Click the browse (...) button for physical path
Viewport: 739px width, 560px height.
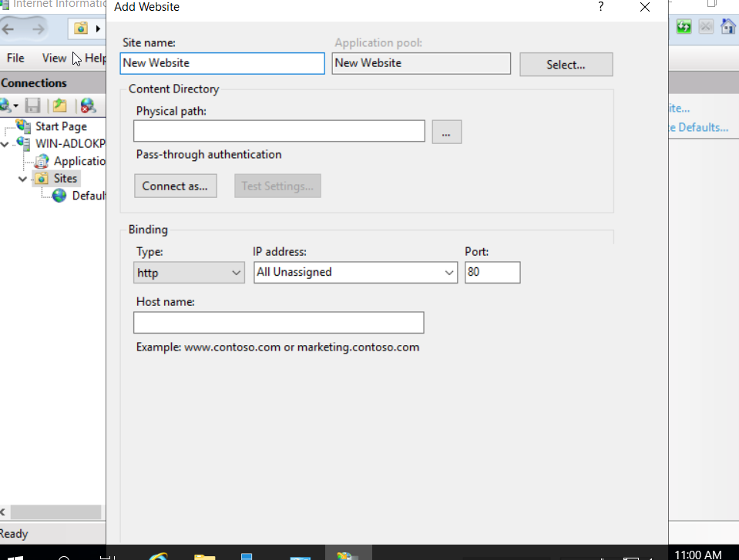pyautogui.click(x=446, y=132)
